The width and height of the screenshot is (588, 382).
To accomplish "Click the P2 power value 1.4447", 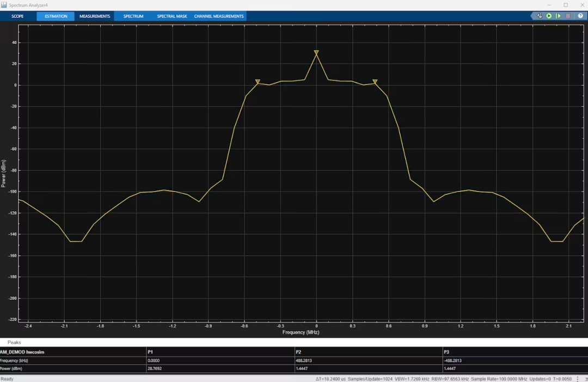I will pos(302,368).
